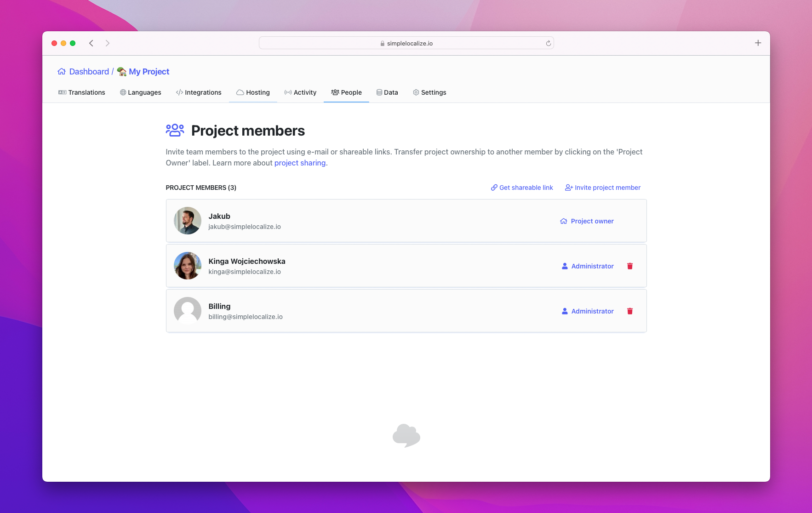
Task: Open the Settings tab
Action: 429,92
